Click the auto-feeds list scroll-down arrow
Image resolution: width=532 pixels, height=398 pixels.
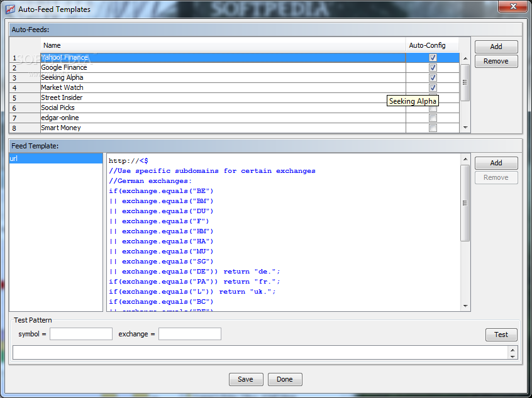click(x=465, y=128)
